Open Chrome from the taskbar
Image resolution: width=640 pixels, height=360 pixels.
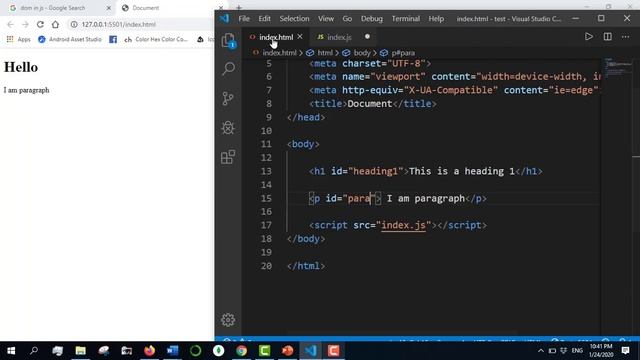241,351
